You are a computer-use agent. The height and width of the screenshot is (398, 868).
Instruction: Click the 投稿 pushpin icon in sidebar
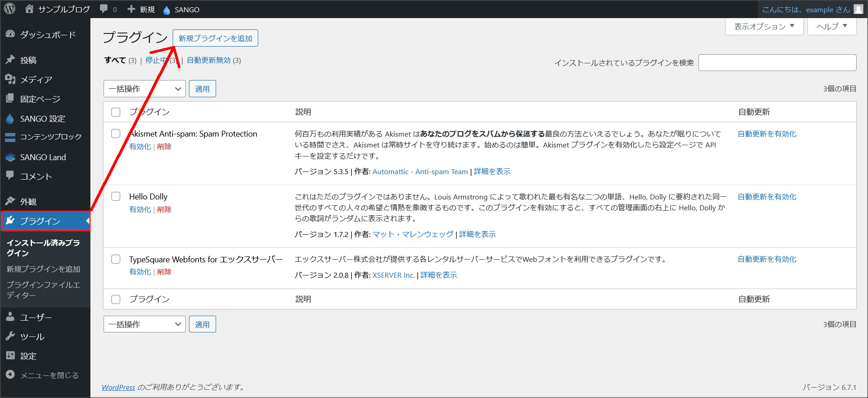coord(10,60)
